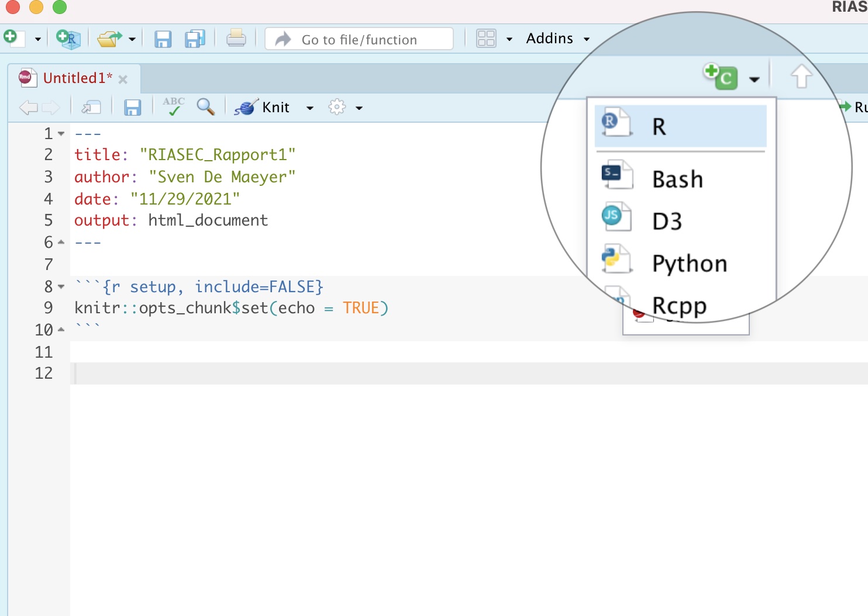Open the Insert Chunk dropdown arrow
Viewport: 868px width, 616px height.
pos(755,79)
